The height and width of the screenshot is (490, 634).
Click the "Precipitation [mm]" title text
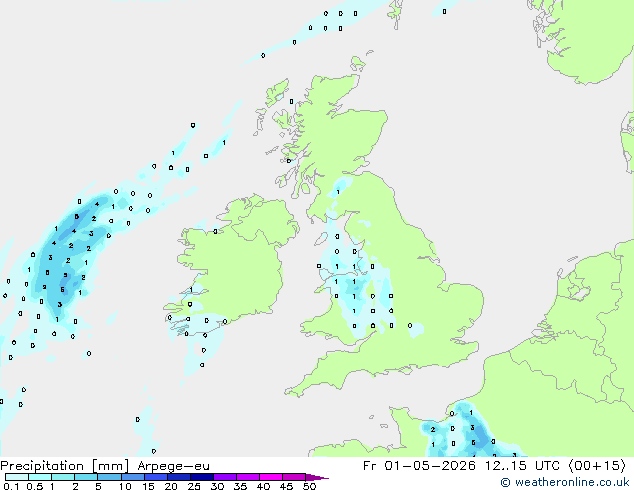pos(64,466)
